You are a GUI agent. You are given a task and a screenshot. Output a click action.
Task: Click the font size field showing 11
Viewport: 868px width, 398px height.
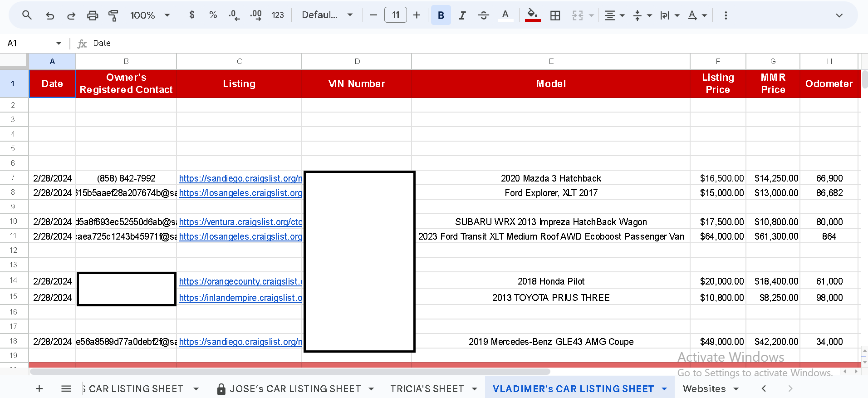pyautogui.click(x=396, y=15)
